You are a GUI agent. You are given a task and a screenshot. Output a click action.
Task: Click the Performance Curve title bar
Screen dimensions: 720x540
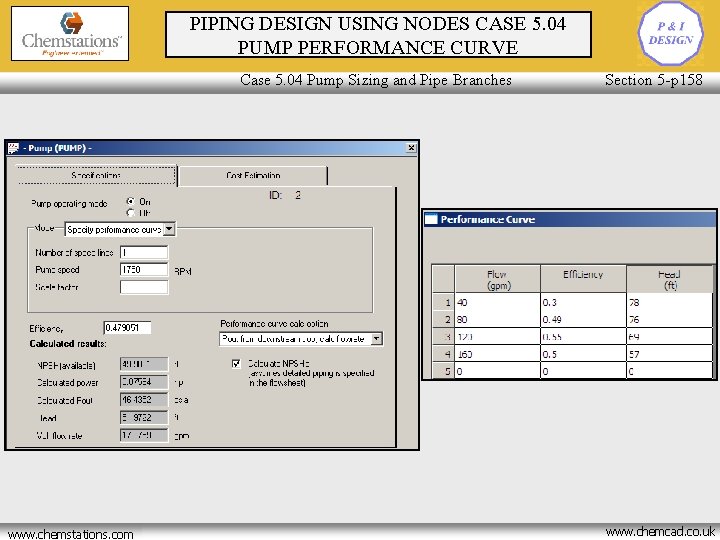point(569,219)
